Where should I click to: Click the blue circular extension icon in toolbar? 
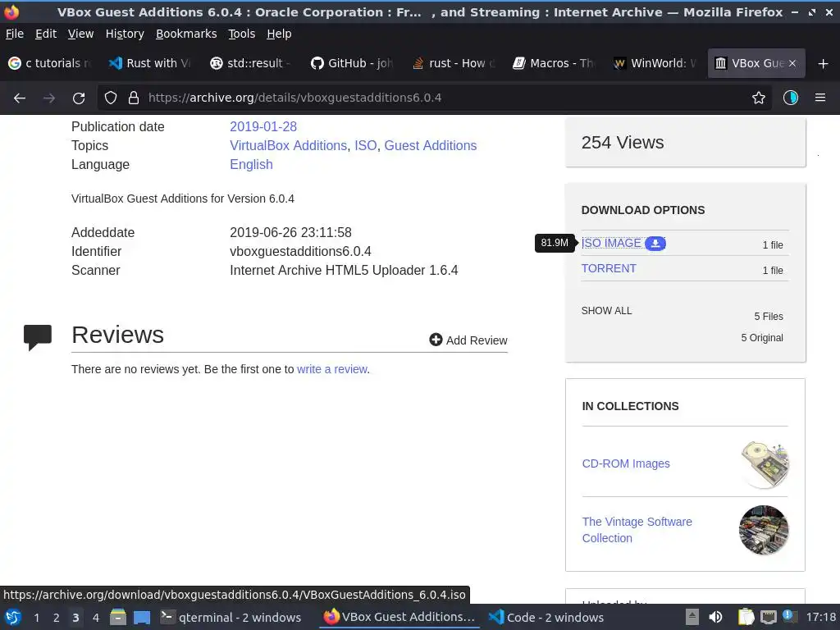tap(791, 98)
